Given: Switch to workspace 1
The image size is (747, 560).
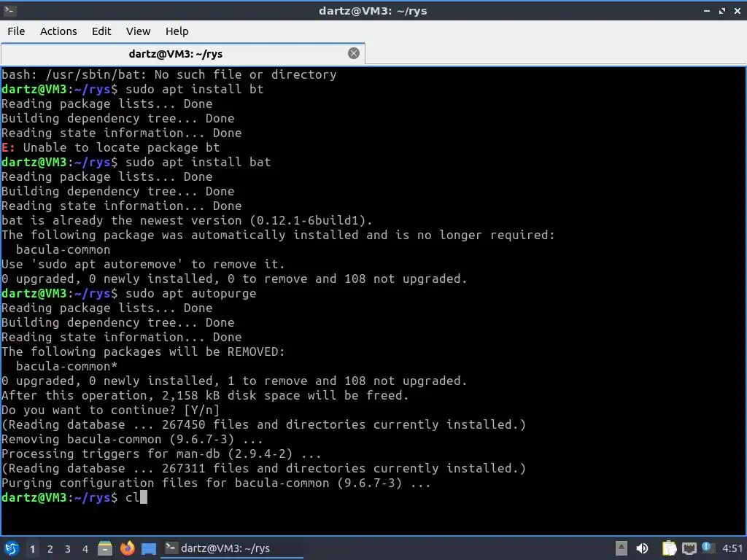Looking at the screenshot, I should click(32, 549).
